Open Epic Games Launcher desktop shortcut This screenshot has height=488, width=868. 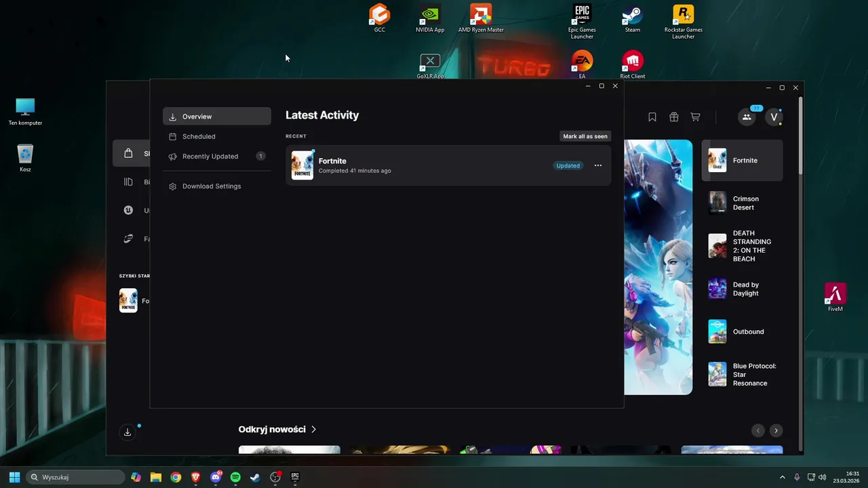click(582, 21)
